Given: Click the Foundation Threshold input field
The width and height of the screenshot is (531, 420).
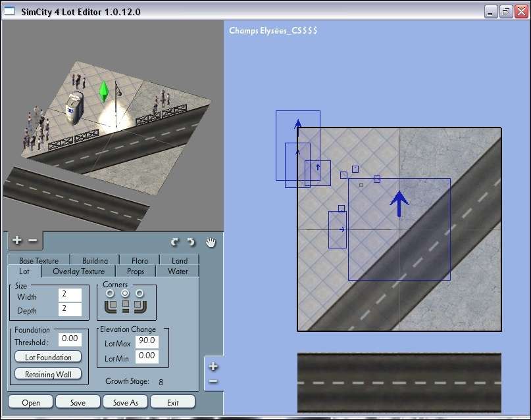Looking at the screenshot, I should pos(70,339).
